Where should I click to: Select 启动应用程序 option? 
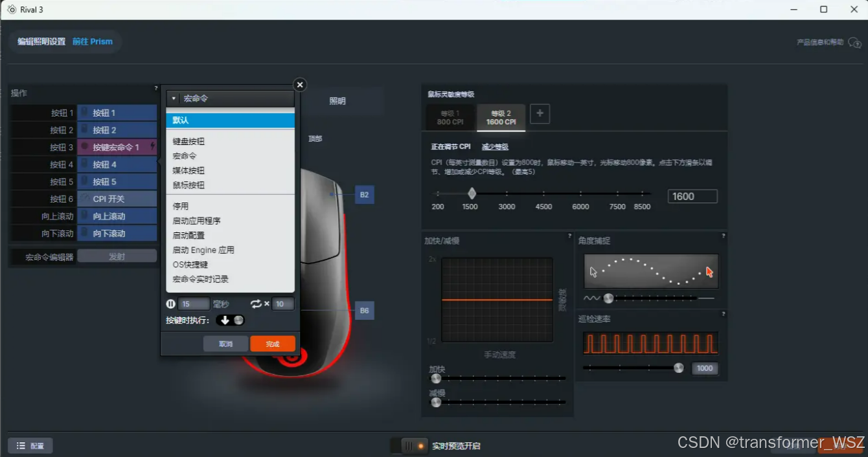point(196,221)
